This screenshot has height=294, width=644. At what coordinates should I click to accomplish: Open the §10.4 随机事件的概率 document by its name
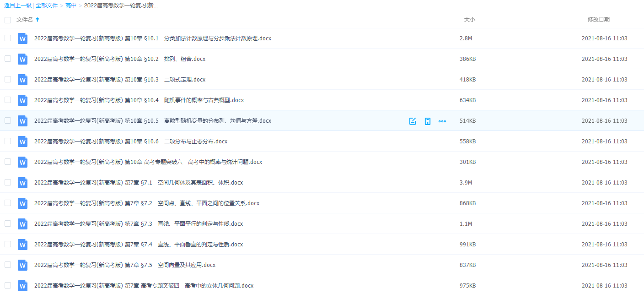click(x=137, y=100)
